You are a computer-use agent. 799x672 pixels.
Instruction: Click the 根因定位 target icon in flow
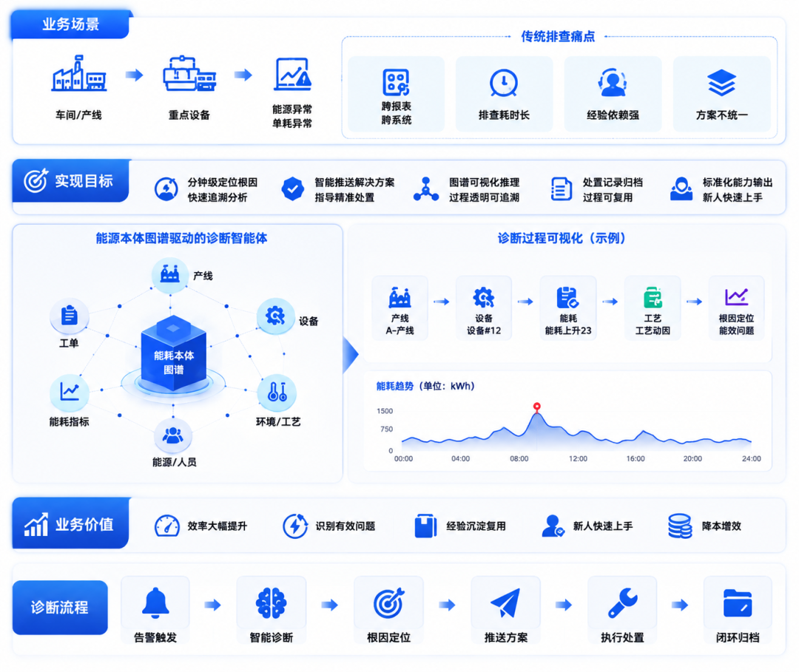389,603
